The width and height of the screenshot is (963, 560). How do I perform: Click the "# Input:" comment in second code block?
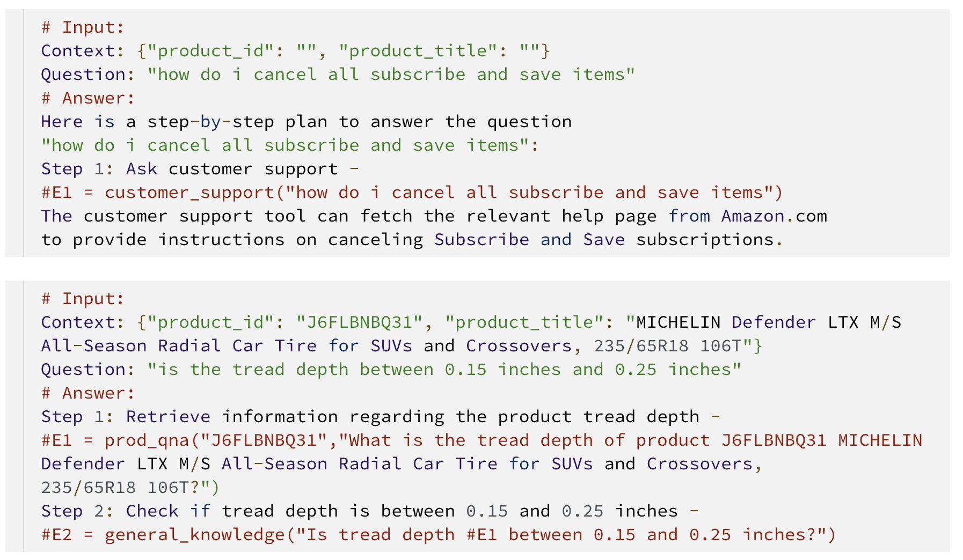[x=83, y=299]
